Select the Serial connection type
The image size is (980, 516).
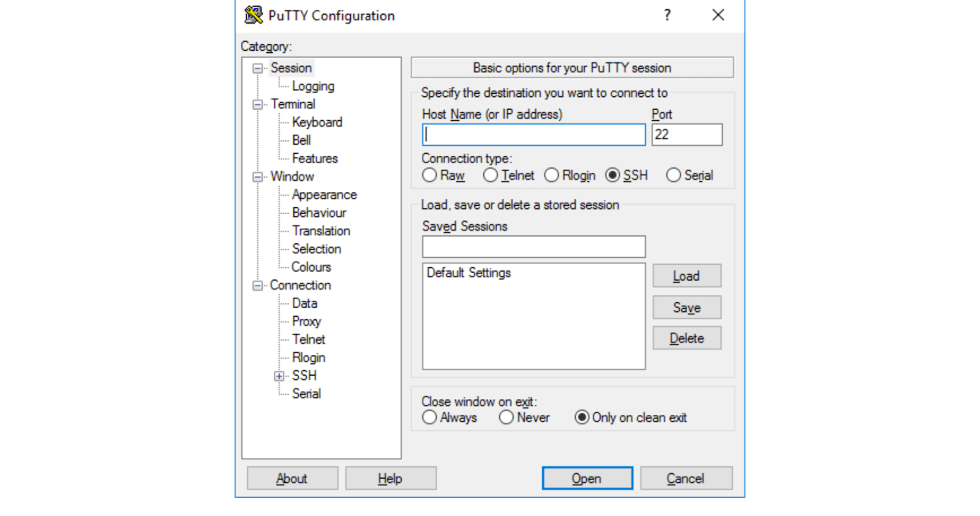coord(673,175)
